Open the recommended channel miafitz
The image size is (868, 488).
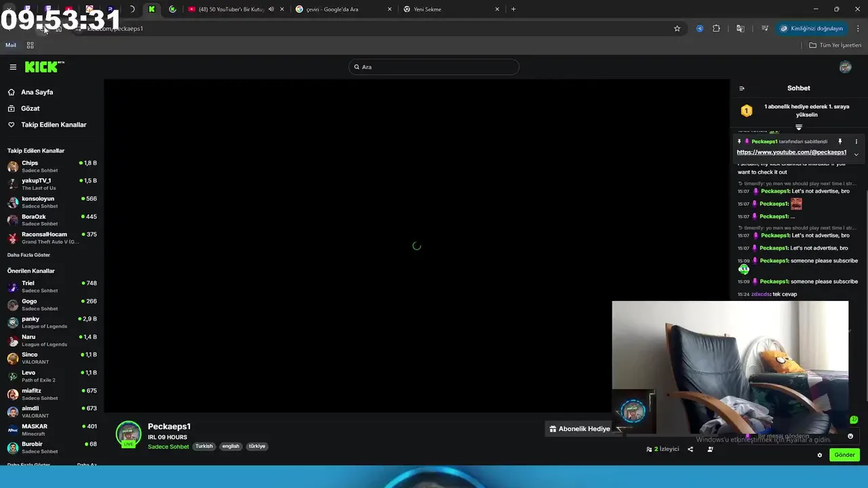pos(52,394)
